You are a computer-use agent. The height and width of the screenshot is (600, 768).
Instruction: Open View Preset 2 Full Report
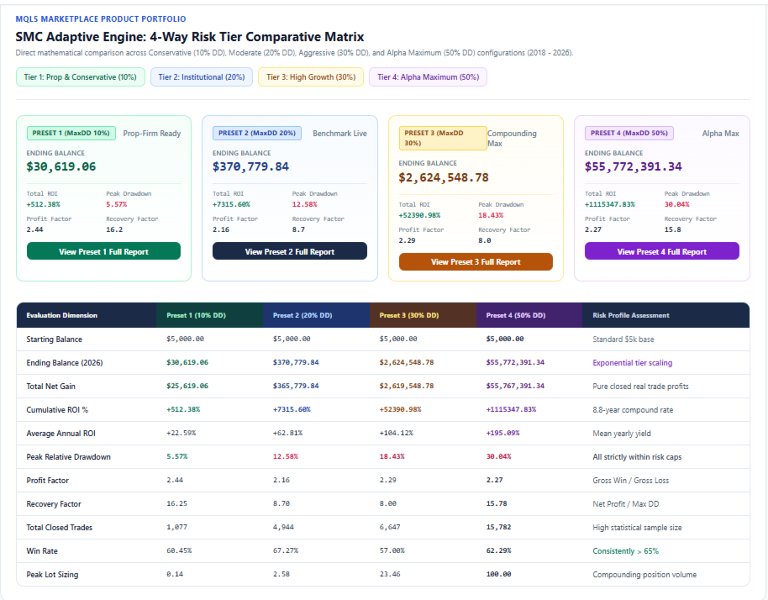289,251
